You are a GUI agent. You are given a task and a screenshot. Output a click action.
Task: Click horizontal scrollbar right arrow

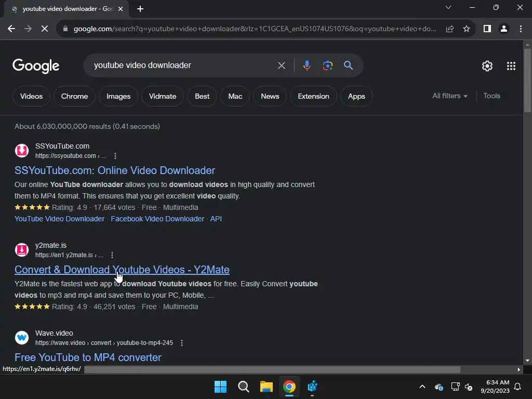click(x=519, y=369)
